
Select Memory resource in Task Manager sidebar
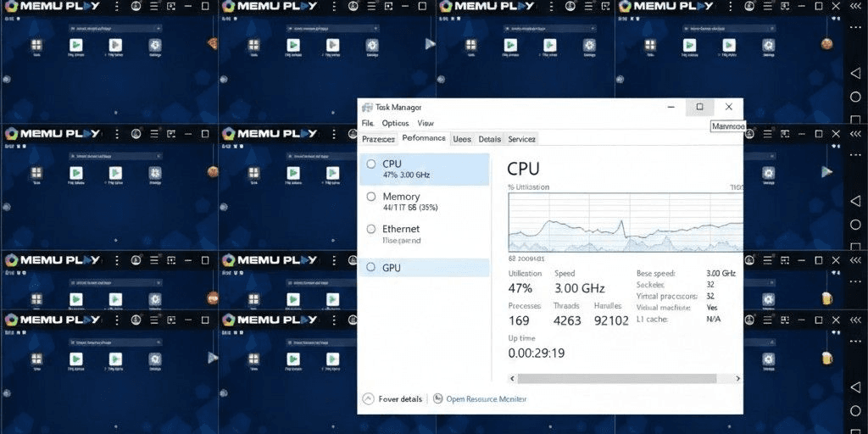coord(424,202)
